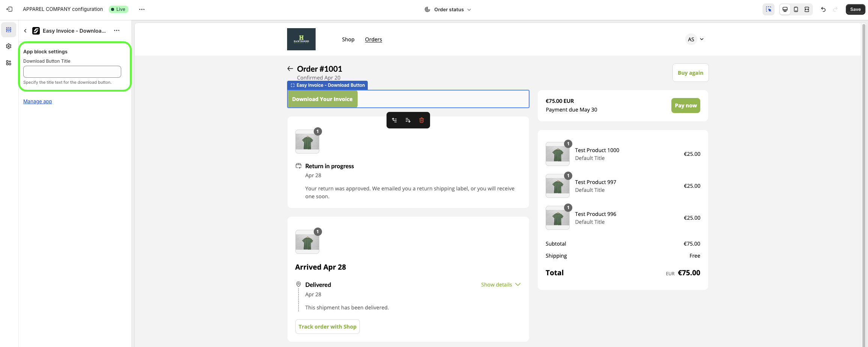Open the Apps panel icon
Image resolution: width=868 pixels, height=347 pixels.
(x=9, y=63)
